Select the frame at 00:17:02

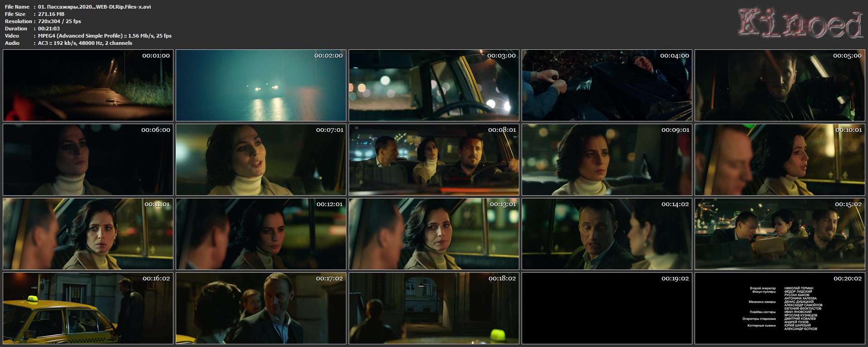261,308
